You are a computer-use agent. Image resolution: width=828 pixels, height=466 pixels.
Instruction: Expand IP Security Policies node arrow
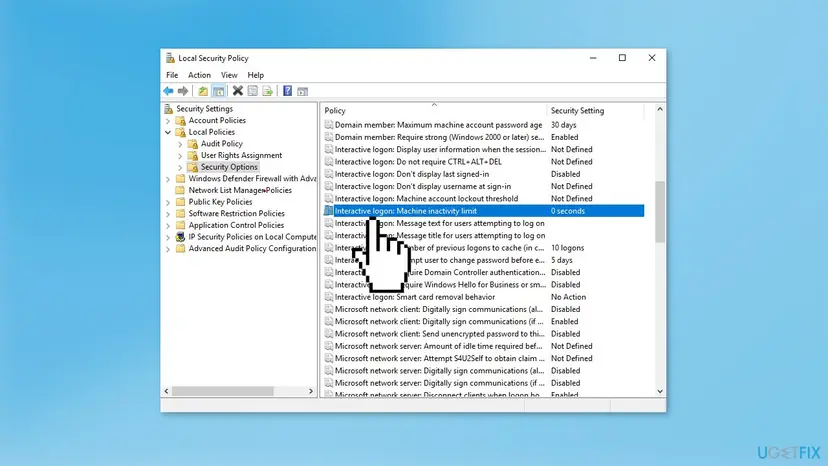[168, 237]
